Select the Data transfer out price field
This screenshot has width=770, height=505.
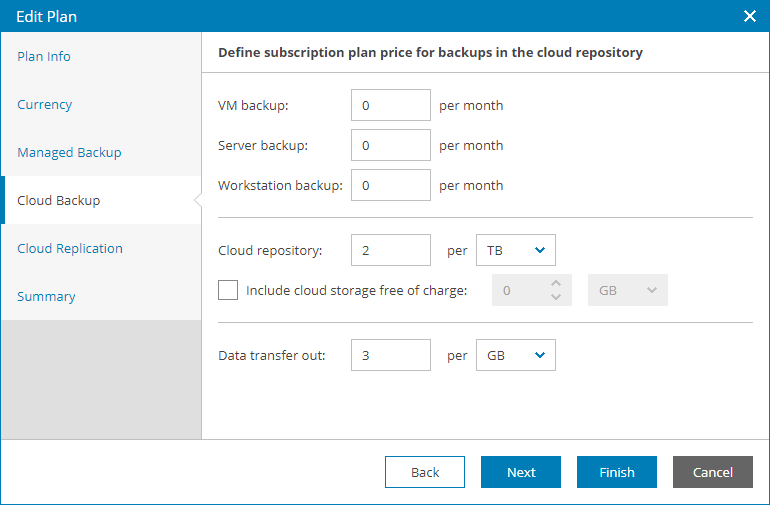click(391, 355)
